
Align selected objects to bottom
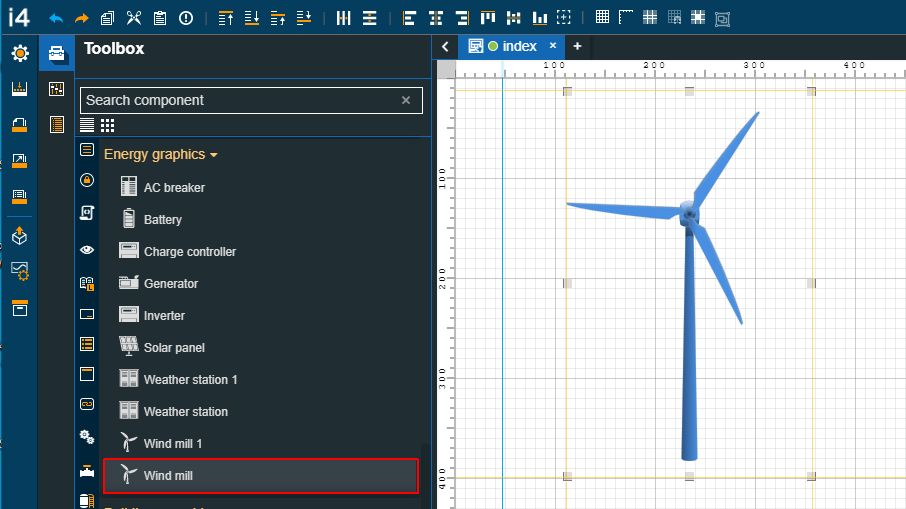pyautogui.click(x=540, y=18)
